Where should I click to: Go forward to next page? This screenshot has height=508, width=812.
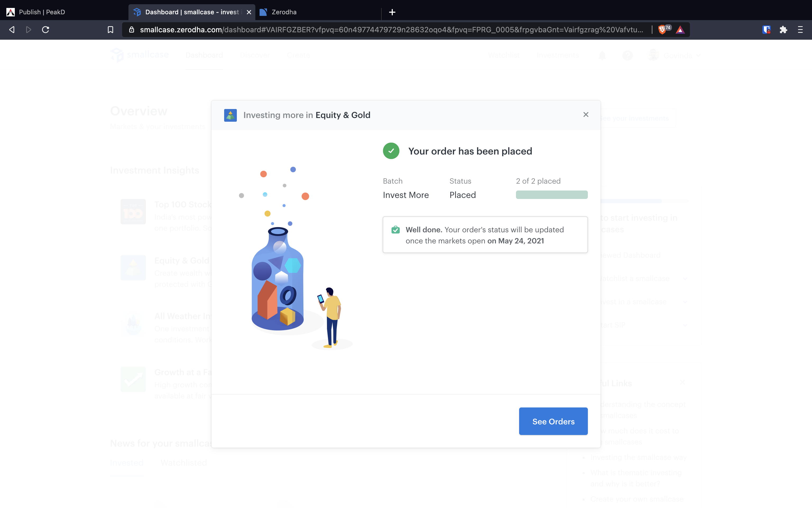(x=29, y=30)
